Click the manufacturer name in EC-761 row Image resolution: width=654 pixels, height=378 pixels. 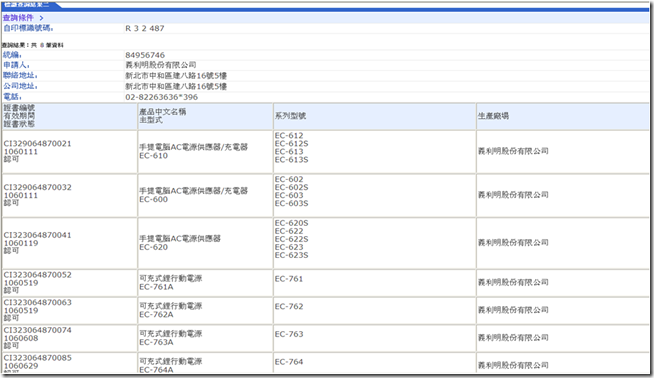point(513,282)
